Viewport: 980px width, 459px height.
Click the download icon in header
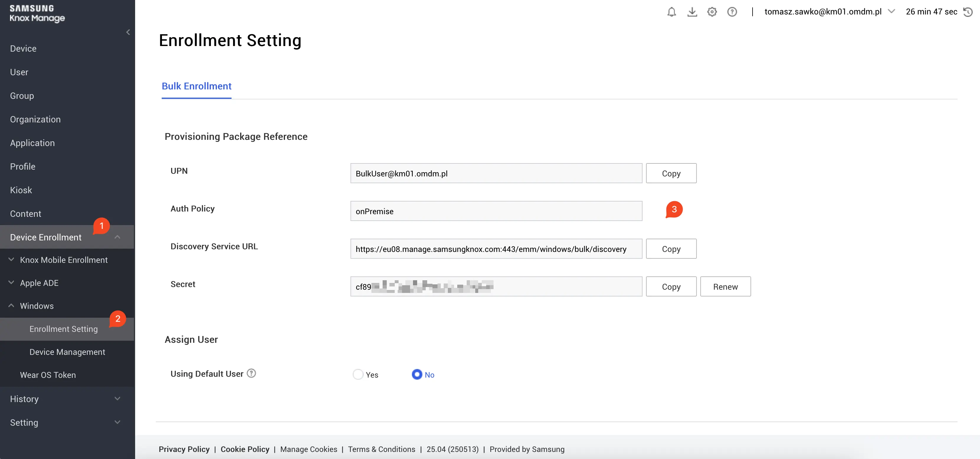point(692,12)
